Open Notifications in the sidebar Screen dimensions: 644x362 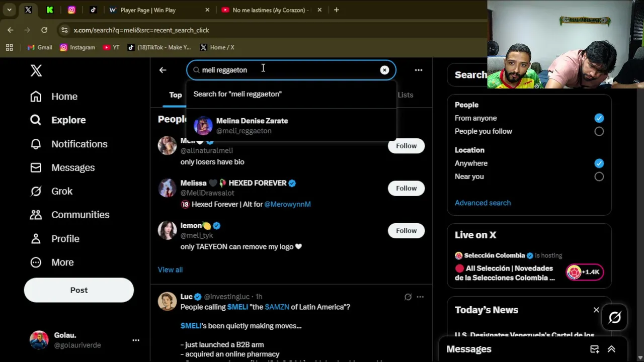pyautogui.click(x=68, y=144)
